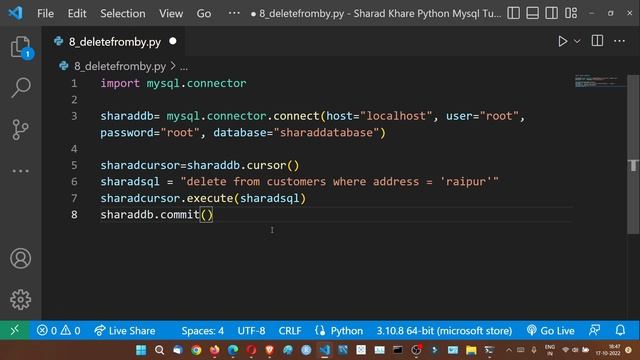Start Live Share session
Viewport: 640px width, 360px height.
(x=125, y=330)
